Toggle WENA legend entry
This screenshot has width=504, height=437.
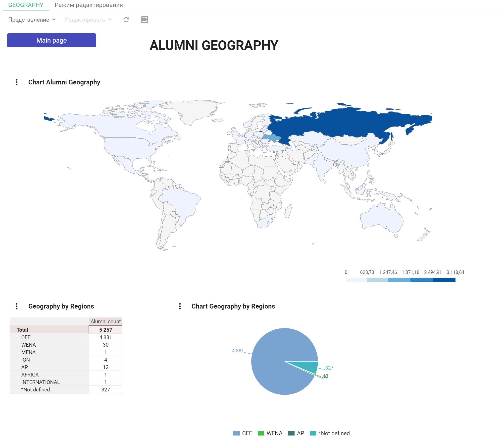tap(270, 433)
